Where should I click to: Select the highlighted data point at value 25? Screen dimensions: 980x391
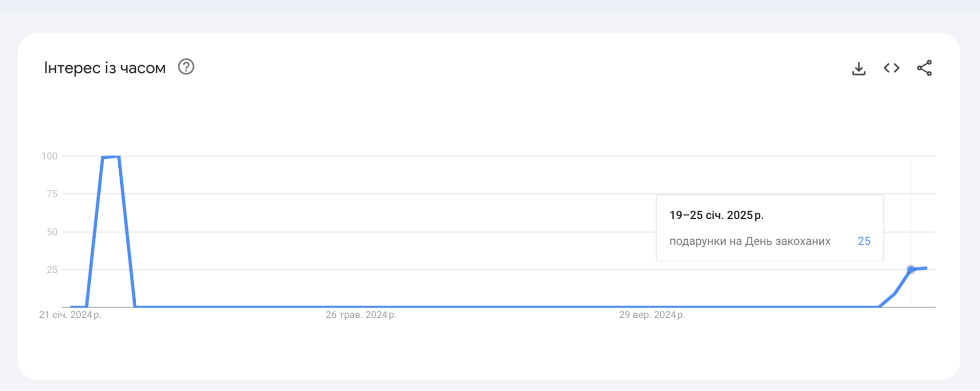(911, 269)
